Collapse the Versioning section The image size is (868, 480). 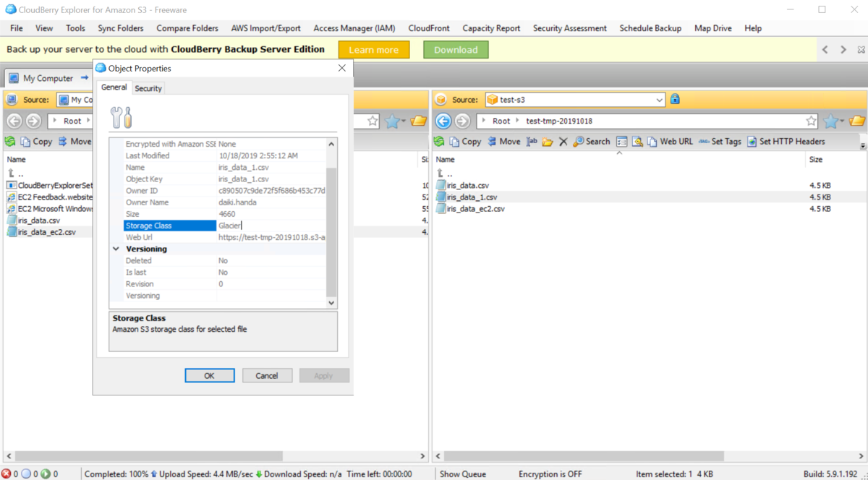117,249
